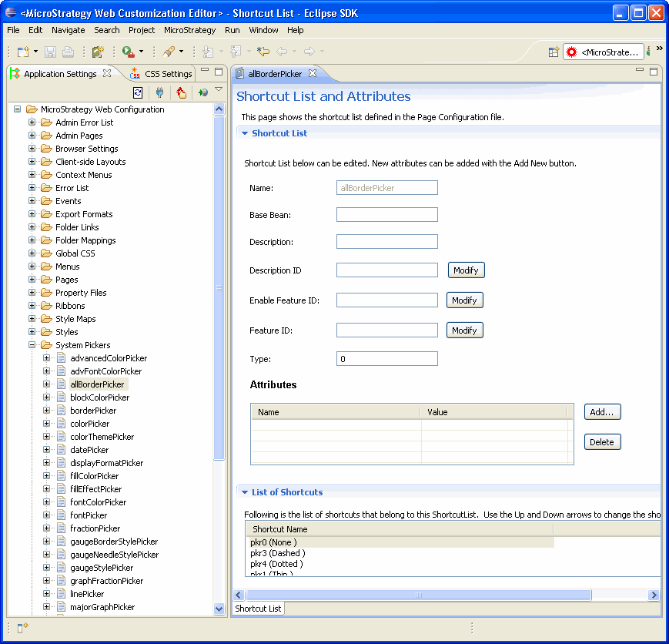The width and height of the screenshot is (669, 644).
Task: Collapse the List of Shortcuts section
Action: (245, 492)
